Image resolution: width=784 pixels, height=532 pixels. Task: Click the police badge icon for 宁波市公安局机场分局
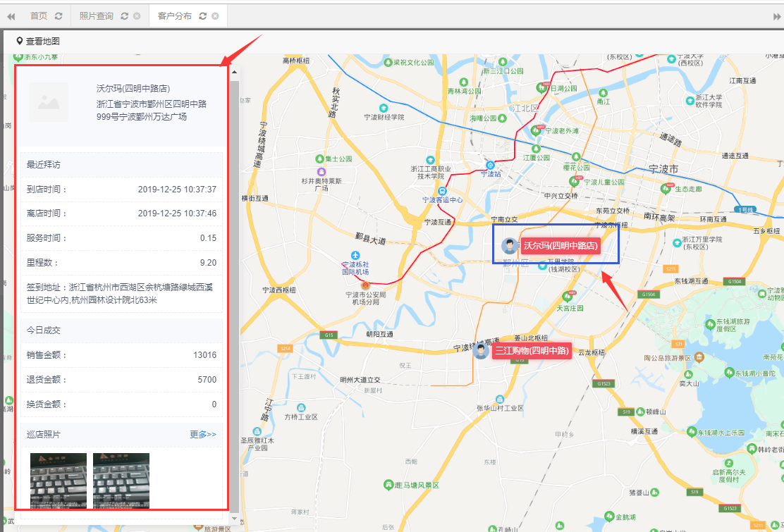(365, 285)
